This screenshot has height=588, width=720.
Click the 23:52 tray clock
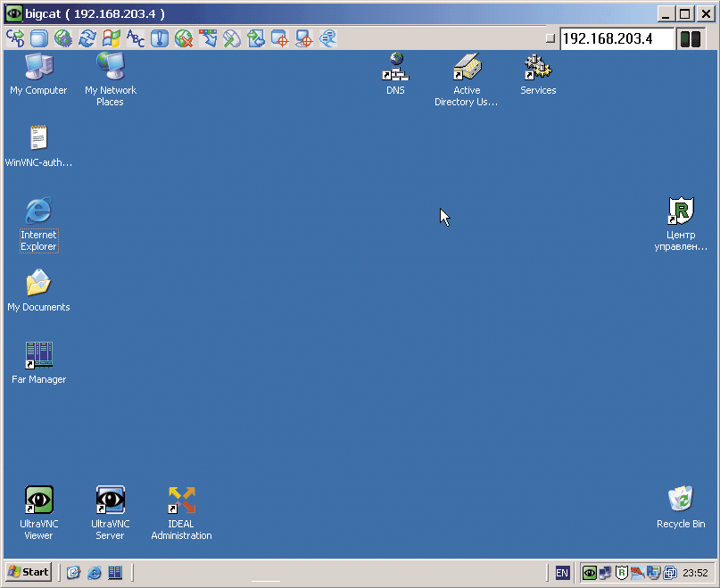point(695,573)
